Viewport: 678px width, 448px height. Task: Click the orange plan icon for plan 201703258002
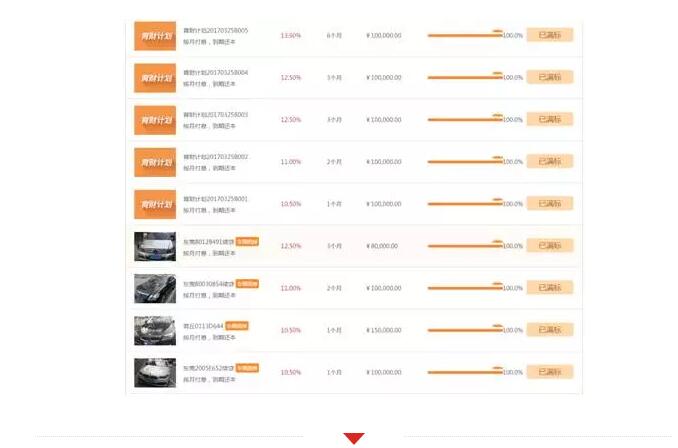pos(155,162)
